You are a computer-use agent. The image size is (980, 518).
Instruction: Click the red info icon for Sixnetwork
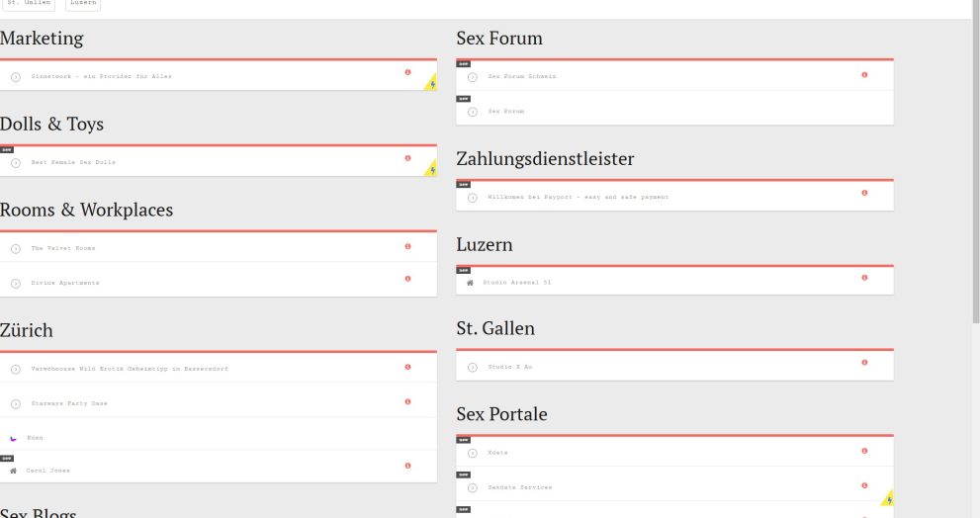point(407,72)
